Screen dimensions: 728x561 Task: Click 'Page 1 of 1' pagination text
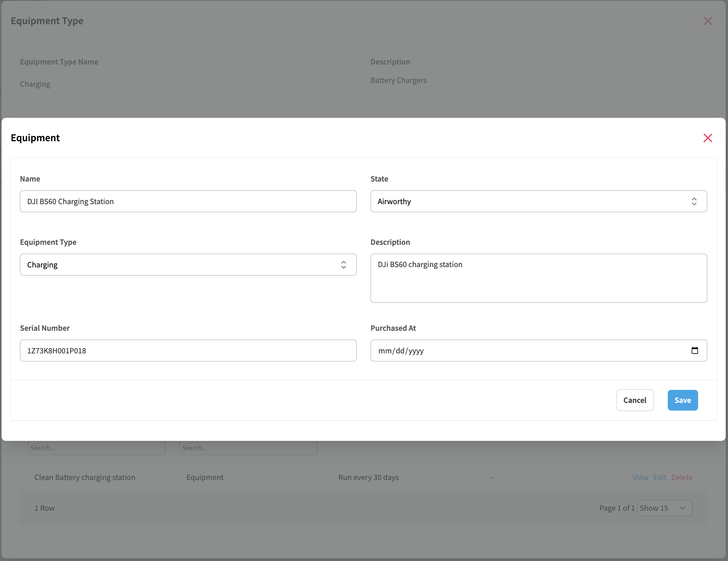(x=617, y=508)
